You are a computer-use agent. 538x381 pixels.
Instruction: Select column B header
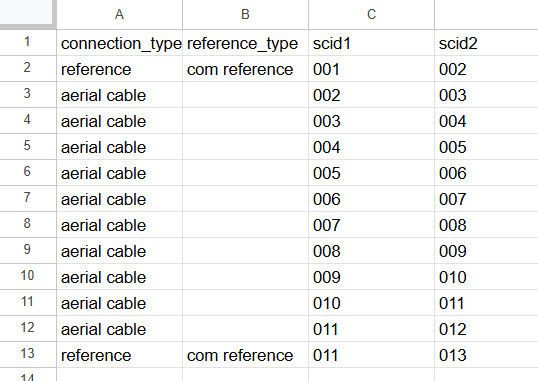pyautogui.click(x=245, y=14)
